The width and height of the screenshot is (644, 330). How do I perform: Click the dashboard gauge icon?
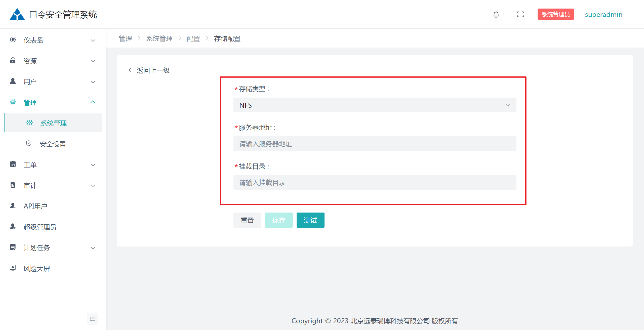click(x=13, y=40)
